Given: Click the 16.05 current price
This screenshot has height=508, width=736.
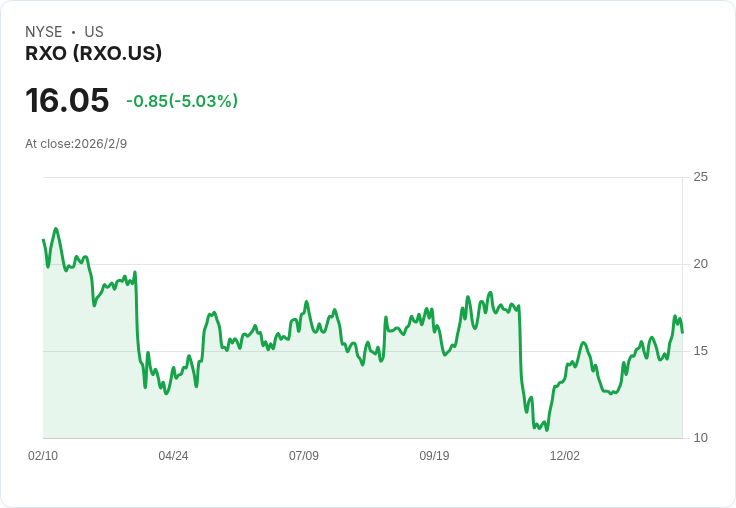Looking at the screenshot, I should coord(67,101).
